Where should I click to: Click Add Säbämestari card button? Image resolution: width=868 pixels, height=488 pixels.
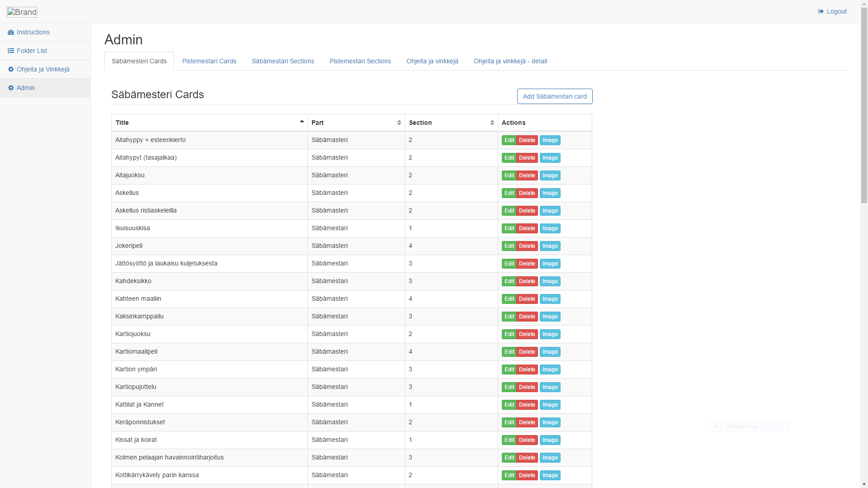555,96
